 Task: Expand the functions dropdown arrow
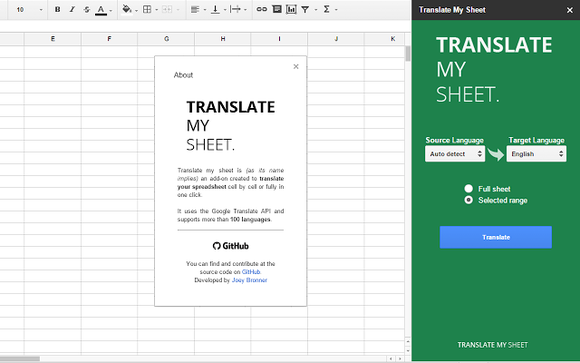(336, 10)
